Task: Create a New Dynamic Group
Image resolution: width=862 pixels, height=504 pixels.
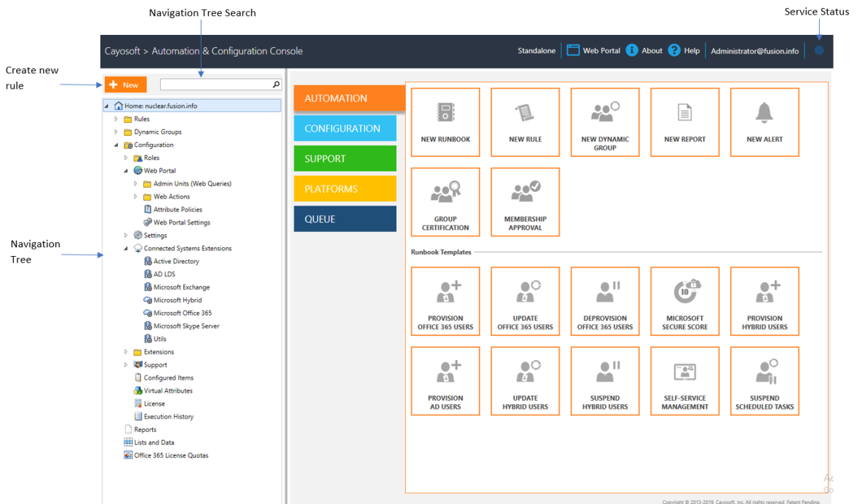Action: click(604, 122)
